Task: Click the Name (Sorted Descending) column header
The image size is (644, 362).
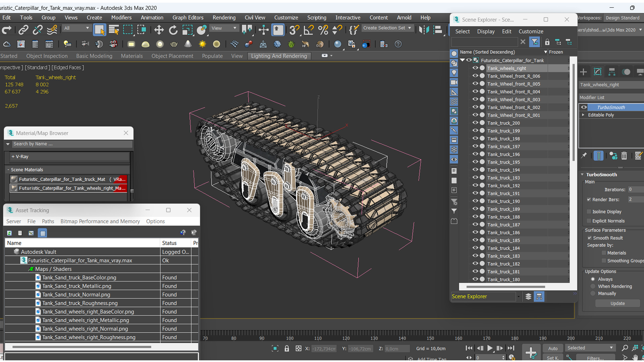Action: [x=503, y=52]
